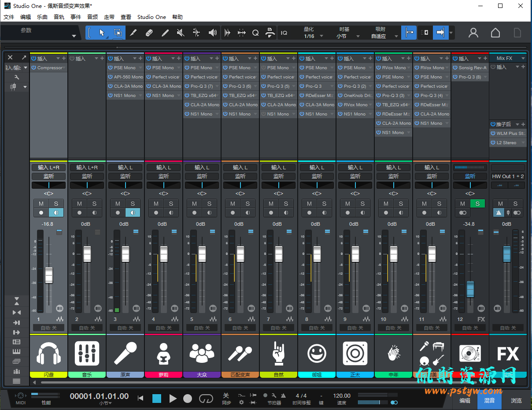Disable solo on channel 12
Viewport: 532px width, 410px height.
tap(477, 204)
